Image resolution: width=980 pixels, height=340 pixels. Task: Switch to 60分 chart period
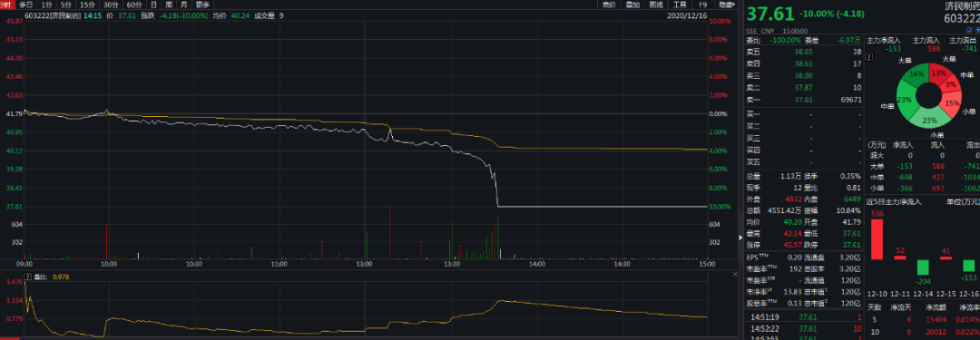pos(133,5)
